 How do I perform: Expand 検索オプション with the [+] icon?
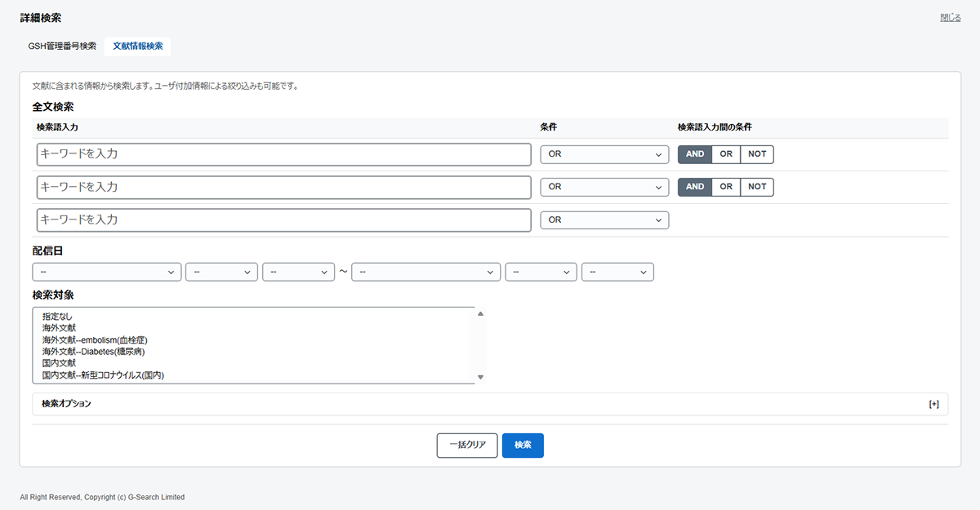933,404
